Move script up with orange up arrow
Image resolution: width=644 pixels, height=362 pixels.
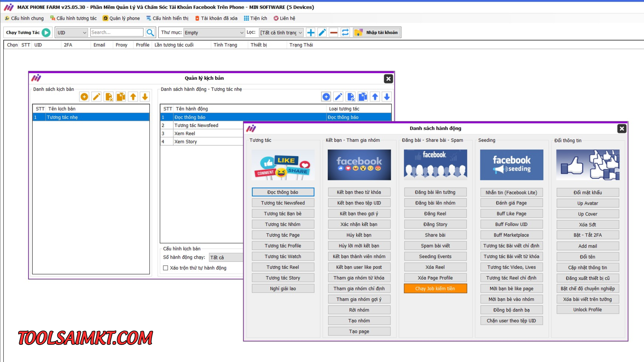point(133,97)
